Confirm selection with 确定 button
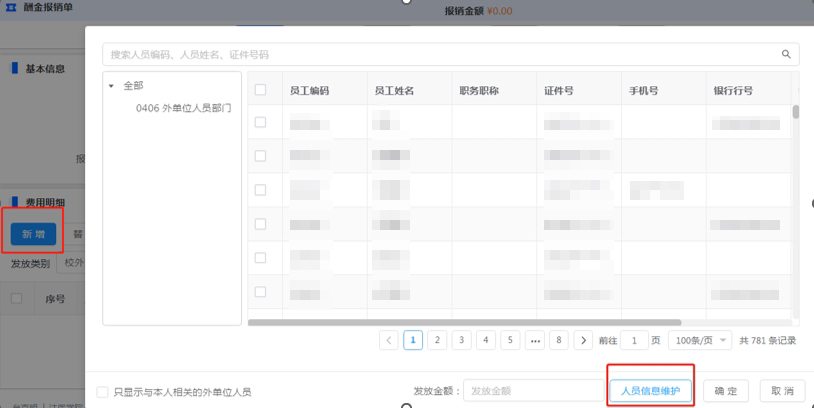Image resolution: width=814 pixels, height=408 pixels. (x=726, y=391)
